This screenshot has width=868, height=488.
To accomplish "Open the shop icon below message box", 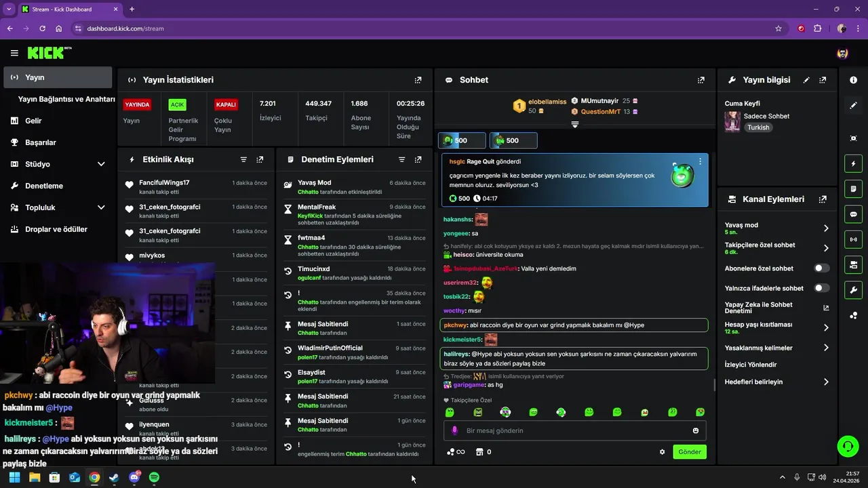I will [479, 452].
